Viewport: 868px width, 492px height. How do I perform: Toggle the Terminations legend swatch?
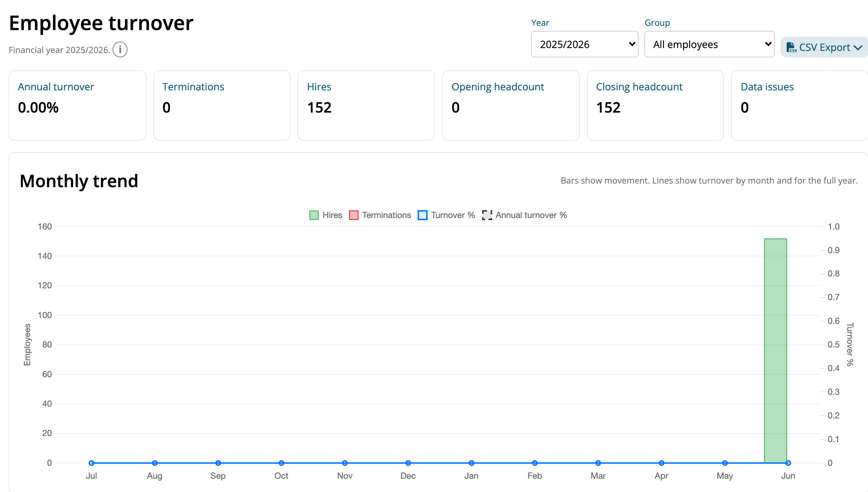pyautogui.click(x=354, y=215)
